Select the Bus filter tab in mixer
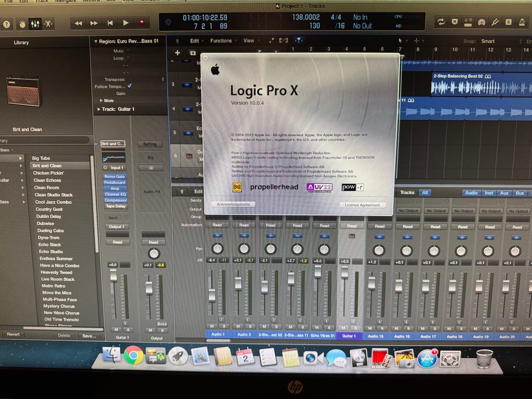The height and width of the screenshot is (399, 532). point(520,193)
